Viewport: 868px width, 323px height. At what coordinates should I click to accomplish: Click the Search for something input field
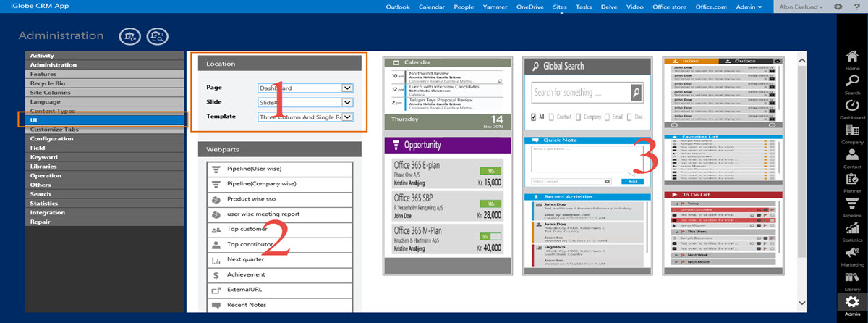tap(580, 93)
